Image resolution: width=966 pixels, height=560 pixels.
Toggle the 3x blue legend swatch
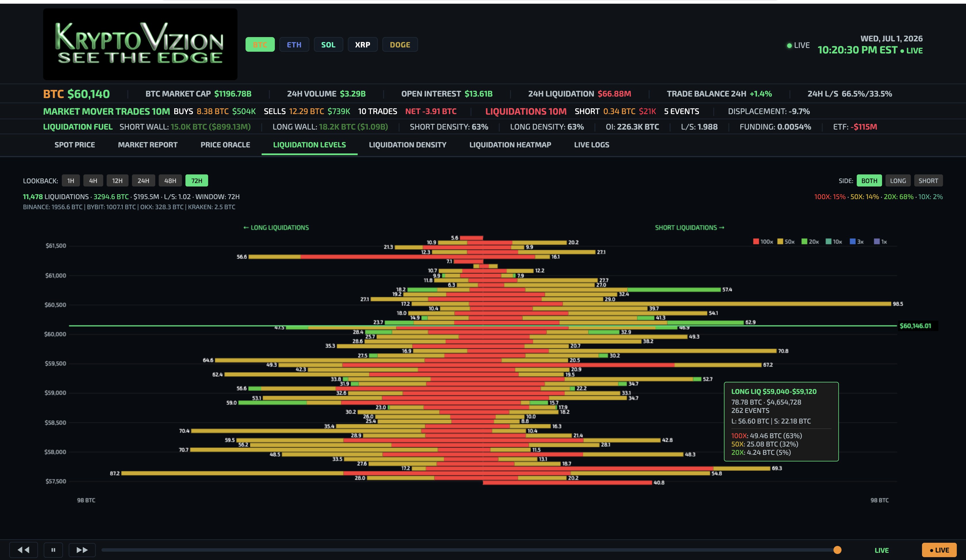pos(852,241)
